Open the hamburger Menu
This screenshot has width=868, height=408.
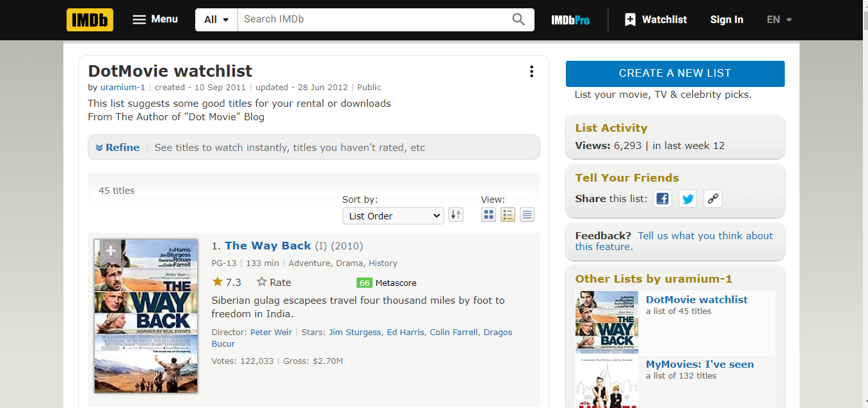tap(155, 19)
